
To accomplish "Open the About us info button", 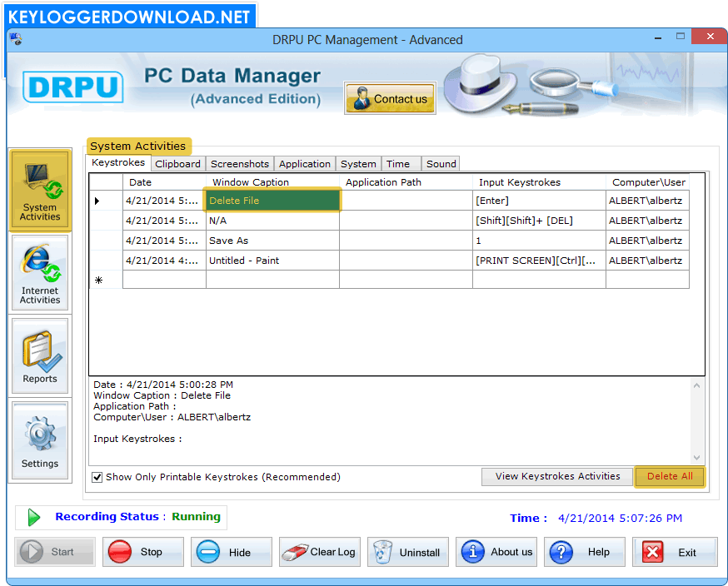I will pos(496,552).
